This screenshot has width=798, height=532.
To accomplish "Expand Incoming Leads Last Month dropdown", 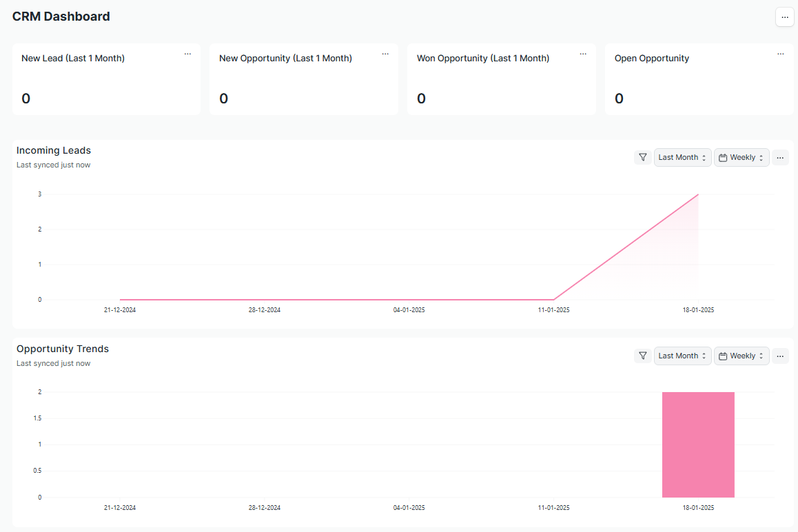I will click(x=682, y=158).
